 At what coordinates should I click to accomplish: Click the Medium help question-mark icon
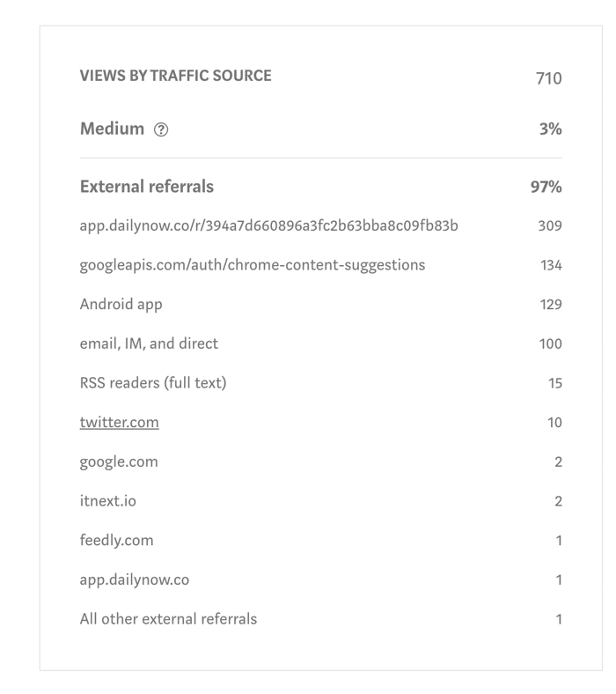[x=161, y=129]
